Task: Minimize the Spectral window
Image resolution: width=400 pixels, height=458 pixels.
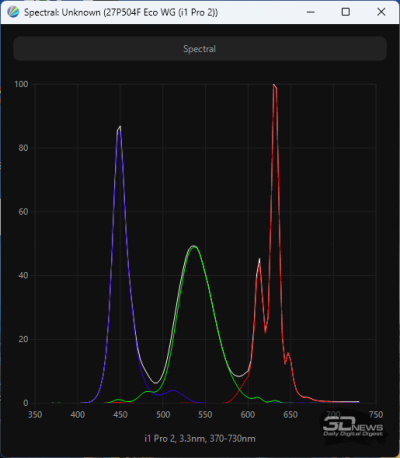Action: [x=311, y=12]
